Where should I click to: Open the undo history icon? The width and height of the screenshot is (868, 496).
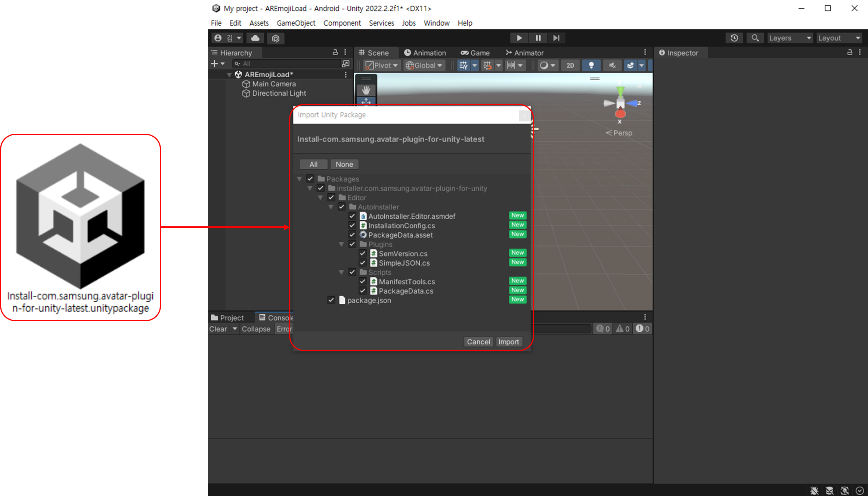(x=734, y=38)
